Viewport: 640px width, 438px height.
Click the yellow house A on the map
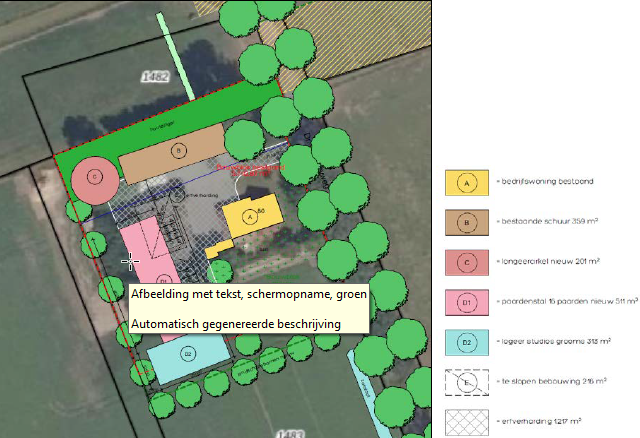[x=245, y=213]
